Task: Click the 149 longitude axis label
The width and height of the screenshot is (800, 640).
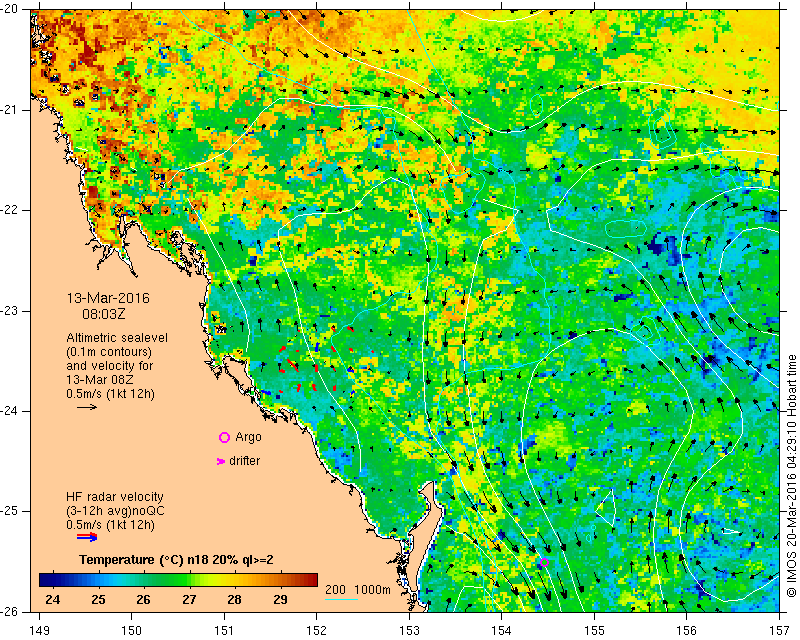Action: [x=40, y=631]
